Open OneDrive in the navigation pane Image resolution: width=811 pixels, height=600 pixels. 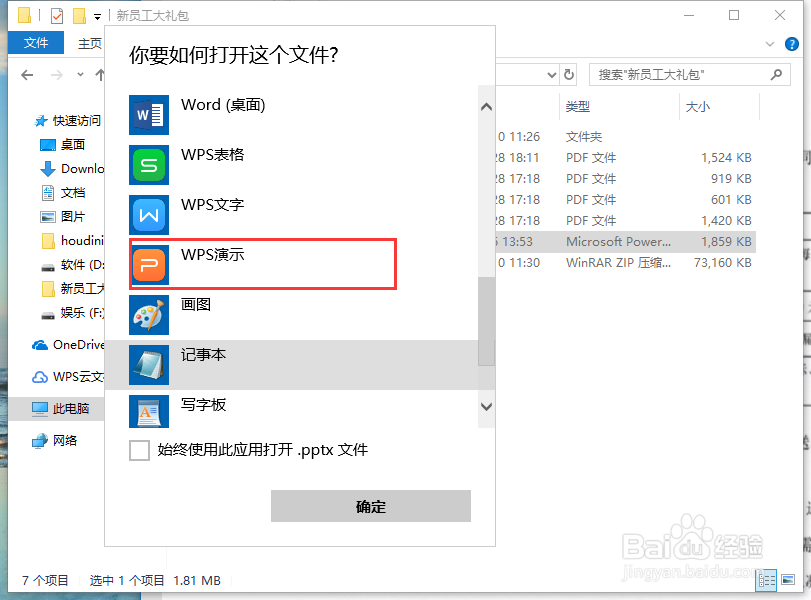pyautogui.click(x=68, y=344)
